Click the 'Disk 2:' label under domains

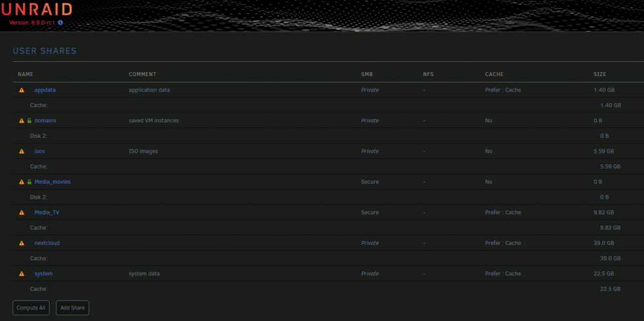[39, 135]
